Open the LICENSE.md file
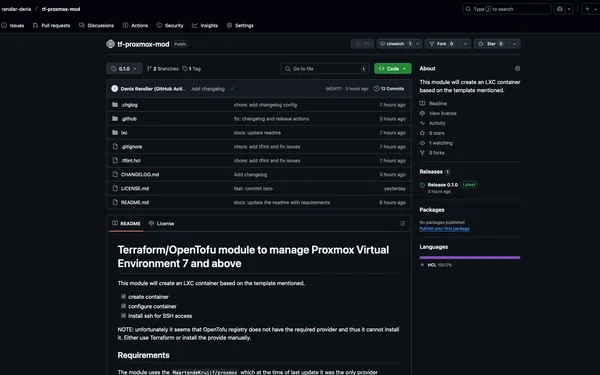The image size is (600, 375). 135,188
